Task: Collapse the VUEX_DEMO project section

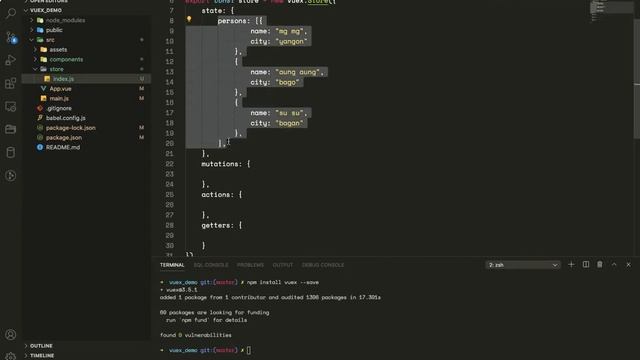Action: coord(26,10)
